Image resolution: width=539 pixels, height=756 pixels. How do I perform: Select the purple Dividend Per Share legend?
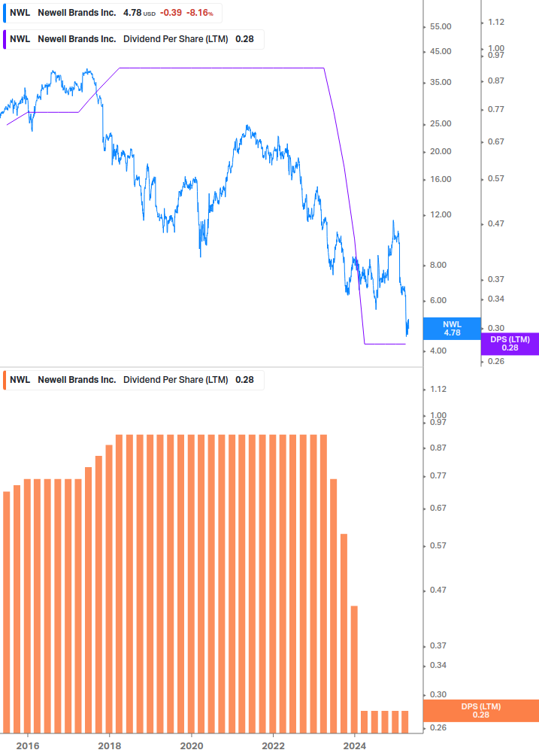tap(133, 40)
